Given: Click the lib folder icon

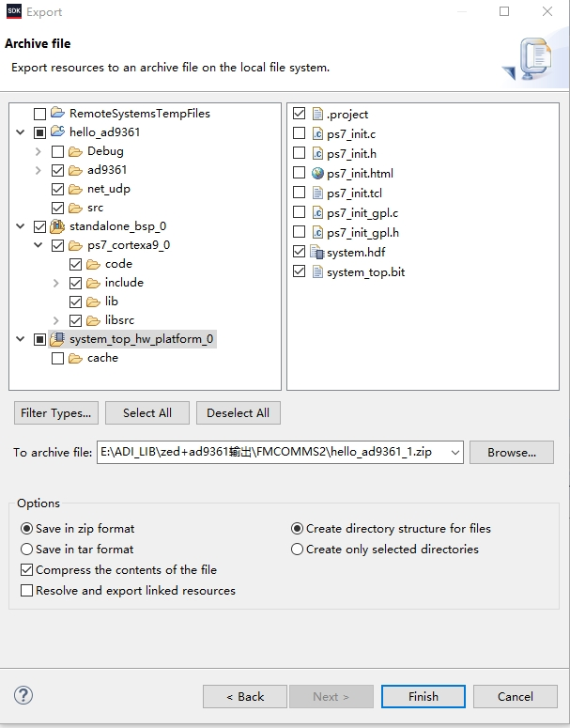Looking at the screenshot, I should 93,302.
